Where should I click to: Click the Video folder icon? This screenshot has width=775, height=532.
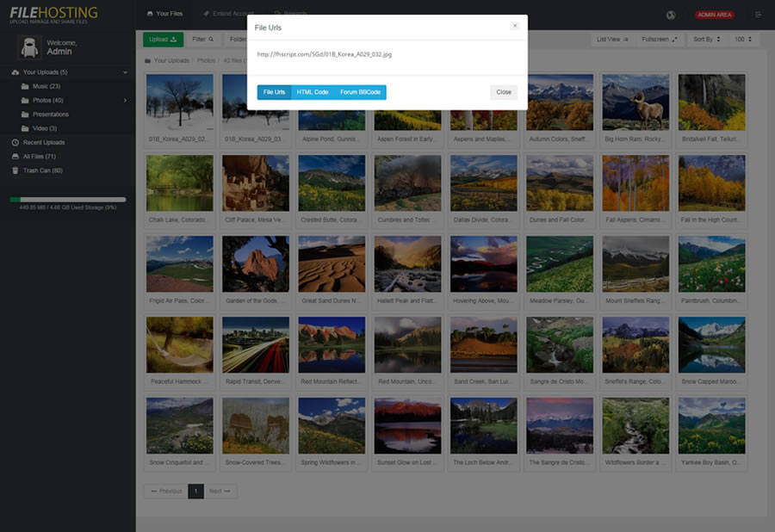(x=25, y=128)
